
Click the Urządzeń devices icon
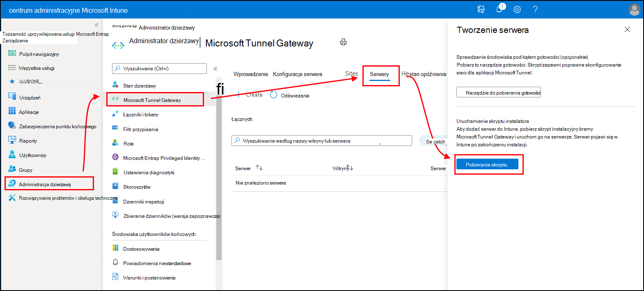pyautogui.click(x=12, y=97)
